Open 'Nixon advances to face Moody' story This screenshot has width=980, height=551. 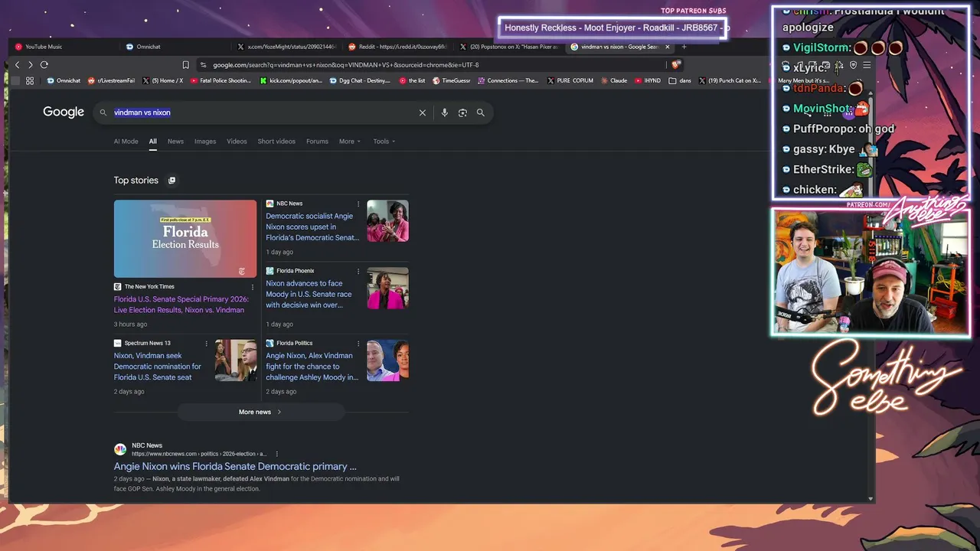pos(309,294)
